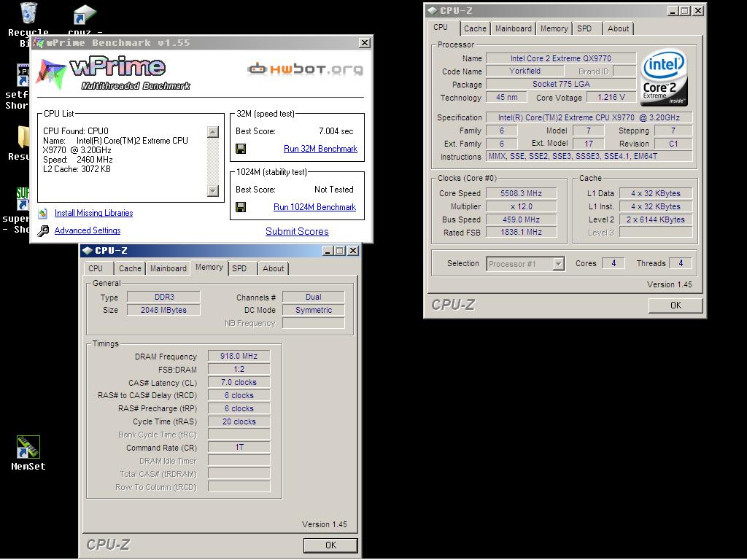This screenshot has height=560, width=747.
Task: Close the wPrime Benchmark window
Action: coord(365,43)
